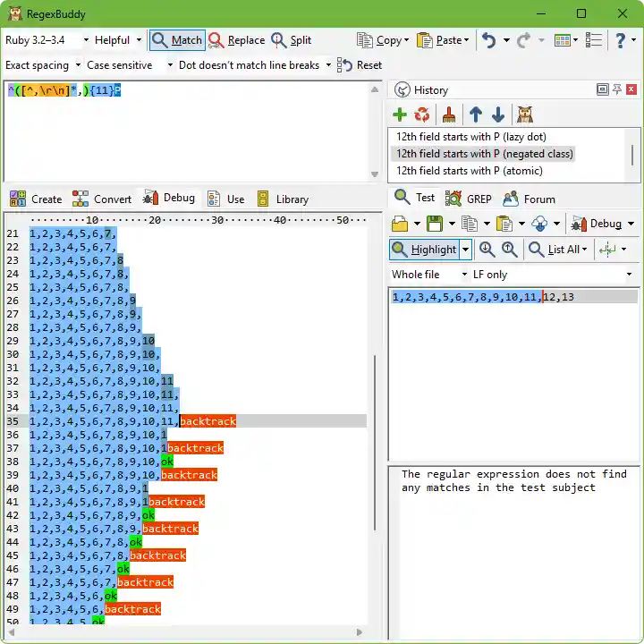Save the test subject with floppy icon
Image resolution: width=644 pixels, height=644 pixels.
(435, 224)
